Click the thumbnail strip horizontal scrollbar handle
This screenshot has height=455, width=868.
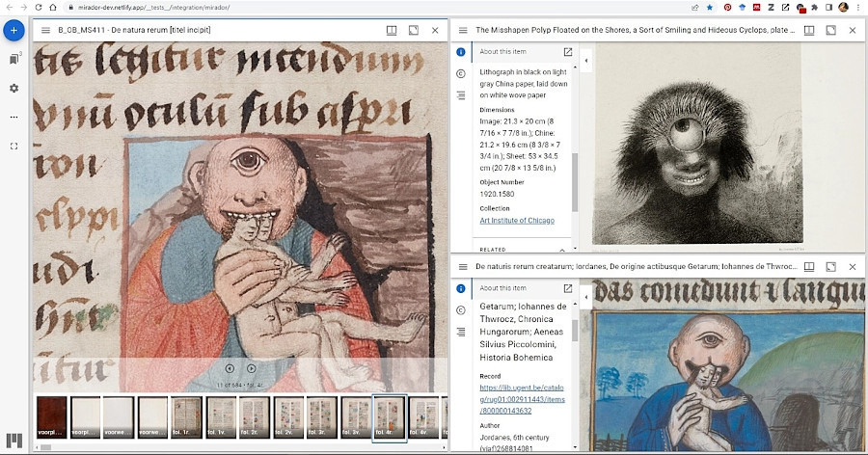[x=45, y=447]
